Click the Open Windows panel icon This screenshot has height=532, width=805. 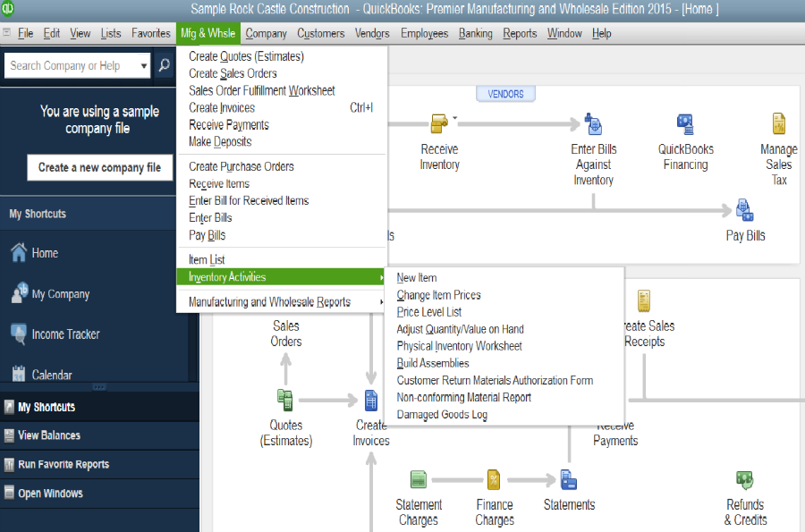coord(9,493)
